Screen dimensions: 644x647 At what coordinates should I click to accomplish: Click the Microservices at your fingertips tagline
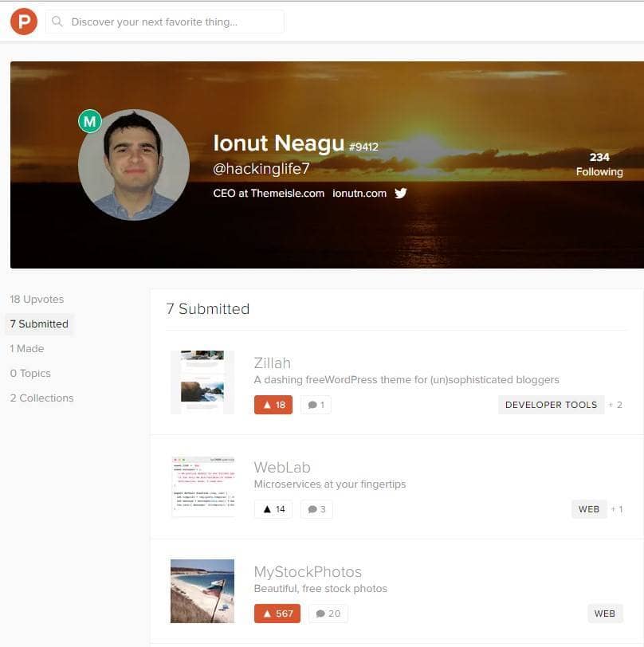tap(330, 484)
